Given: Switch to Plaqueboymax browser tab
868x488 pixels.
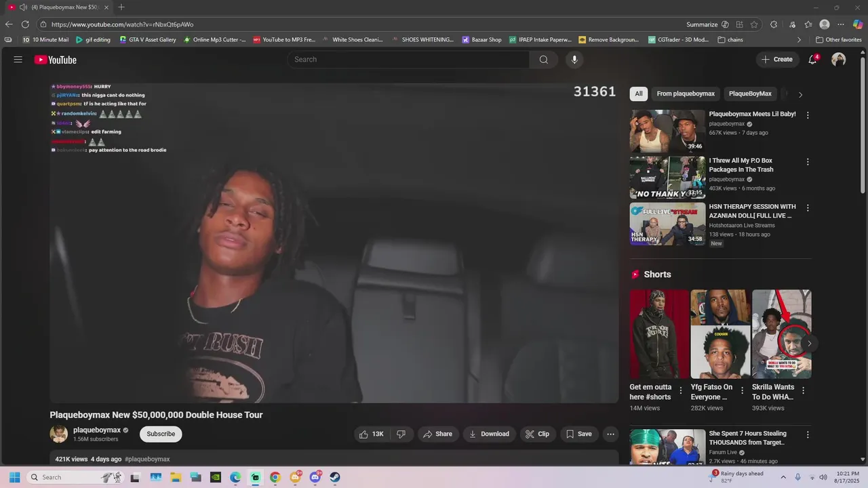Looking at the screenshot, I should pyautogui.click(x=58, y=7).
